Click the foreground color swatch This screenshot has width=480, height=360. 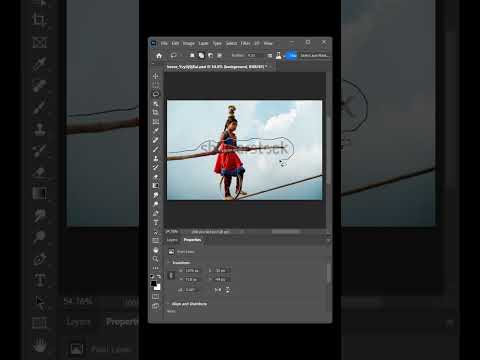point(153,284)
